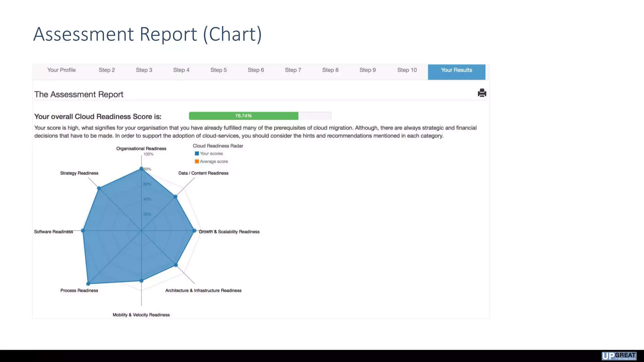The width and height of the screenshot is (644, 362).
Task: Open Step 9 tab
Action: click(368, 70)
